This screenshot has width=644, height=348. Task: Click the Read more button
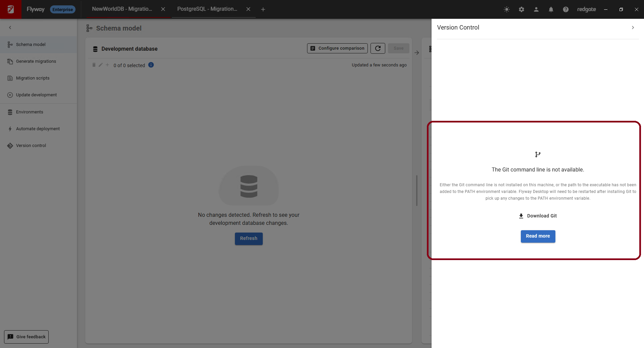(538, 236)
